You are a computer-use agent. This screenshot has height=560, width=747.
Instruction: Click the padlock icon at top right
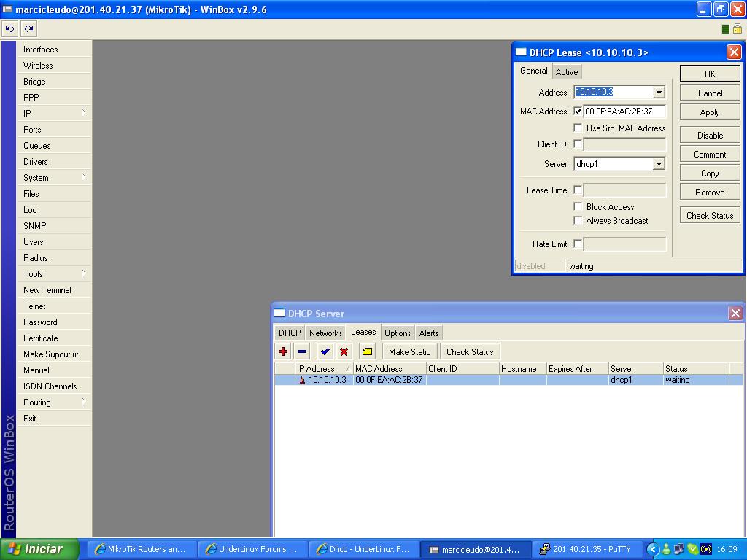pos(737,29)
